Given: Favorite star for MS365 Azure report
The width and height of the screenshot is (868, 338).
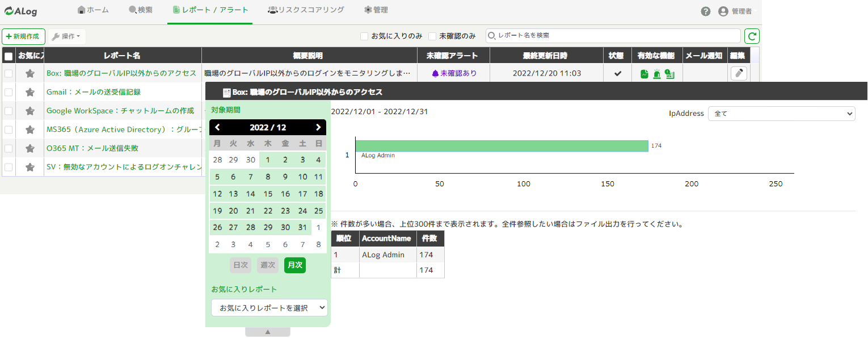Looking at the screenshot, I should [x=30, y=130].
